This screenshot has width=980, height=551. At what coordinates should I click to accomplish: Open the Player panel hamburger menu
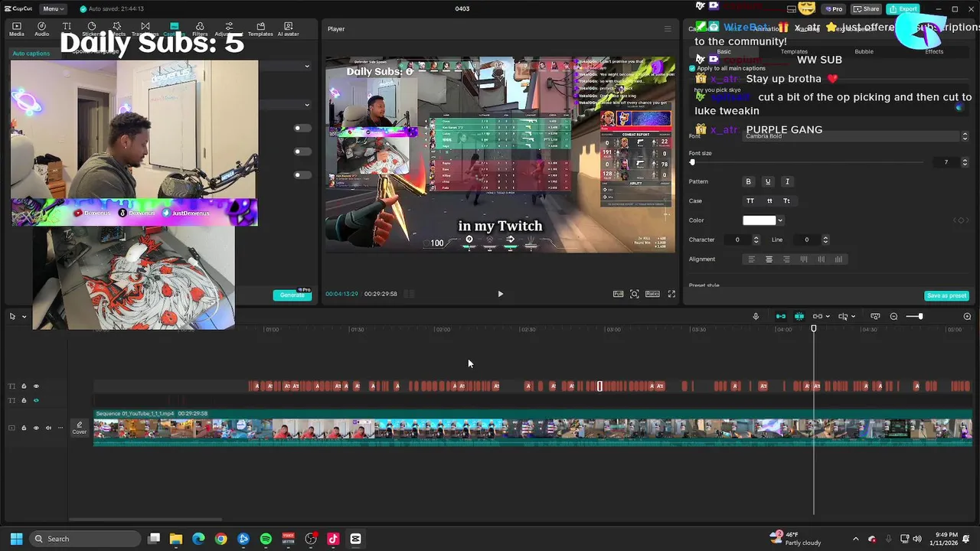667,29
